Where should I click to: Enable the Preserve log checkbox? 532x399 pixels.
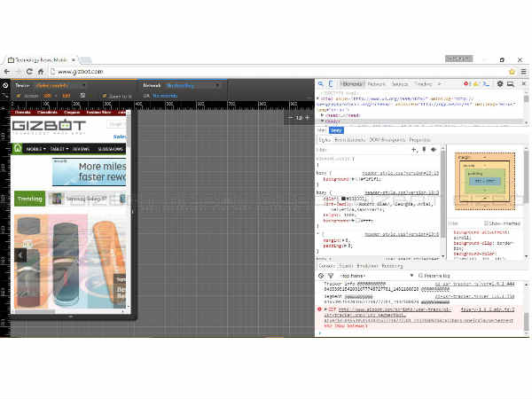tap(420, 276)
